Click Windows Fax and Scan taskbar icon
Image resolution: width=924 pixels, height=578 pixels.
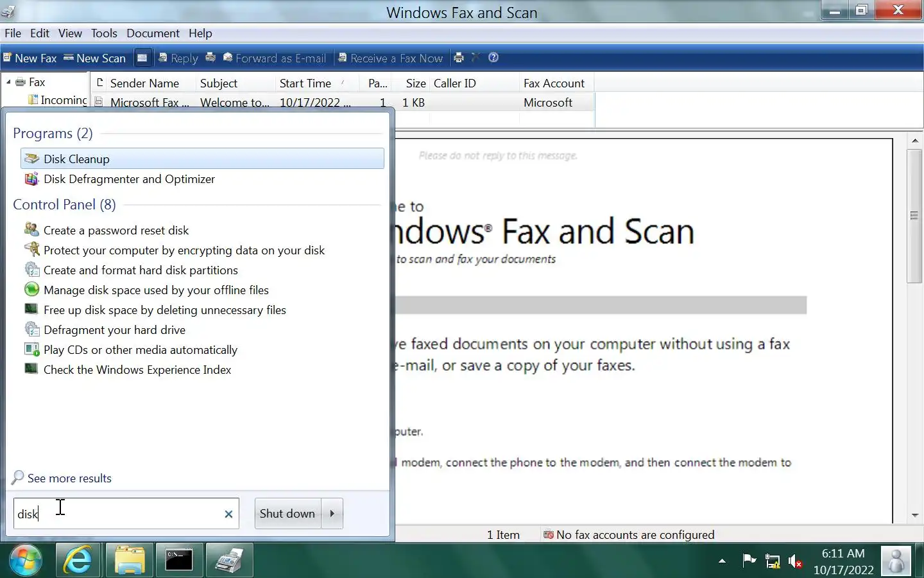click(x=229, y=560)
